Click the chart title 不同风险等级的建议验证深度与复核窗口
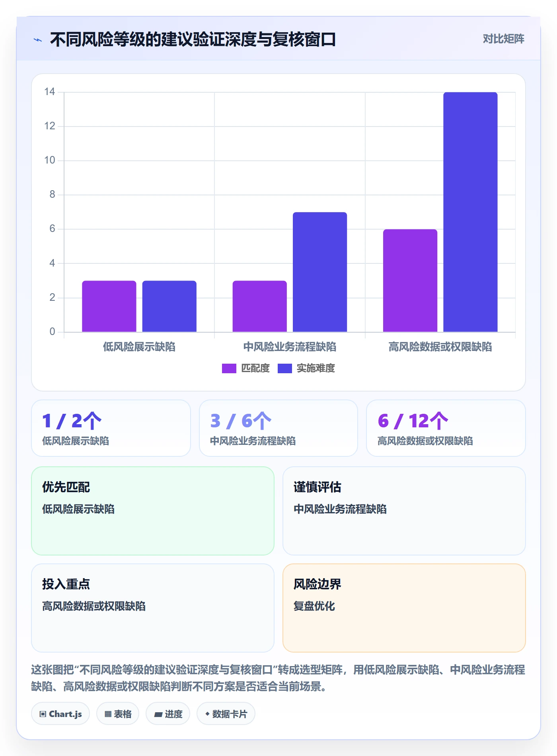 point(193,40)
